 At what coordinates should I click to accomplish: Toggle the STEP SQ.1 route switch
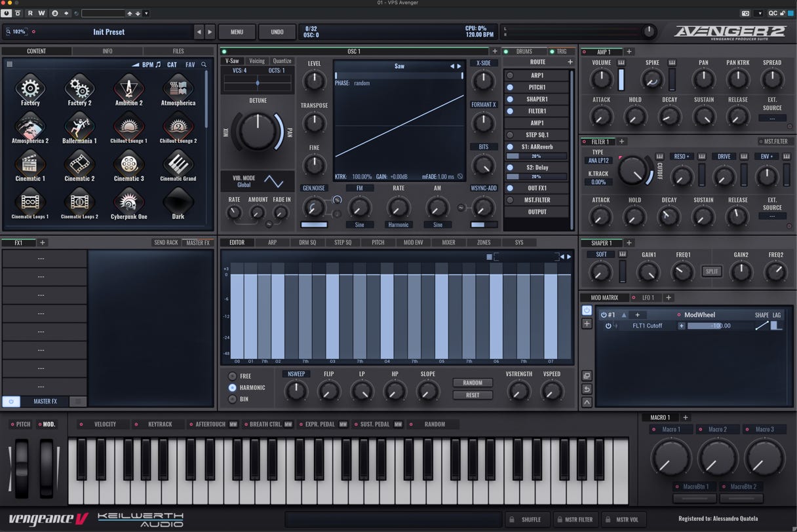coord(510,135)
